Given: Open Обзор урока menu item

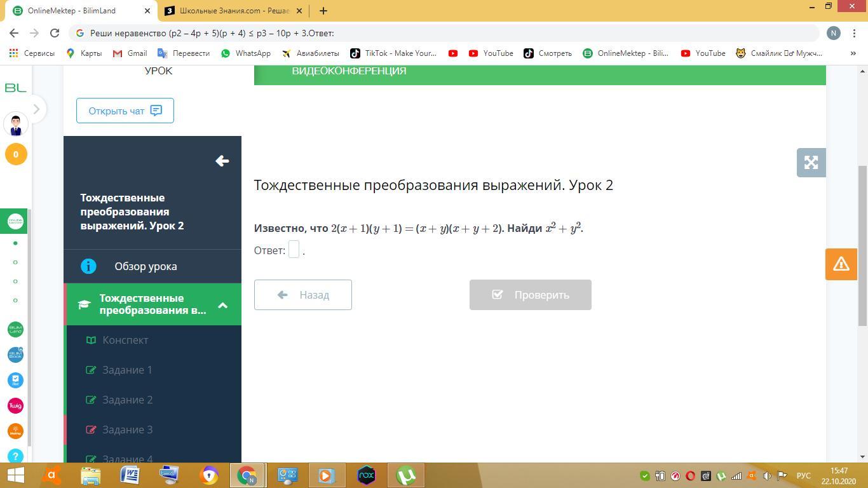Looking at the screenshot, I should click(153, 266).
